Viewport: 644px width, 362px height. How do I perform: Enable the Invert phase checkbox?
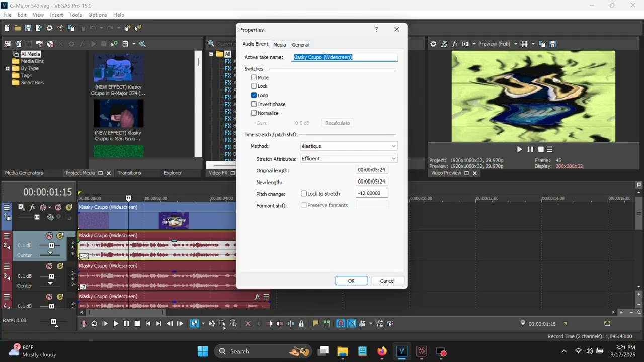254,104
